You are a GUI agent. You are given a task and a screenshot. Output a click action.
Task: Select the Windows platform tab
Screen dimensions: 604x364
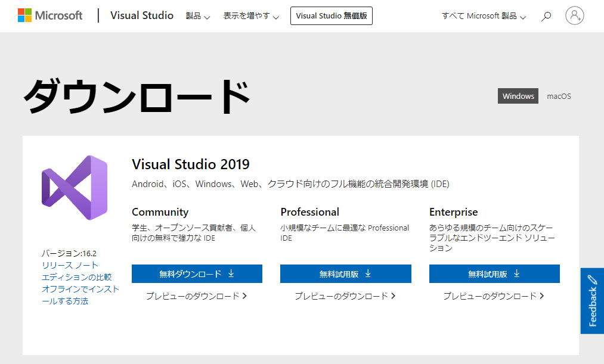coord(518,96)
